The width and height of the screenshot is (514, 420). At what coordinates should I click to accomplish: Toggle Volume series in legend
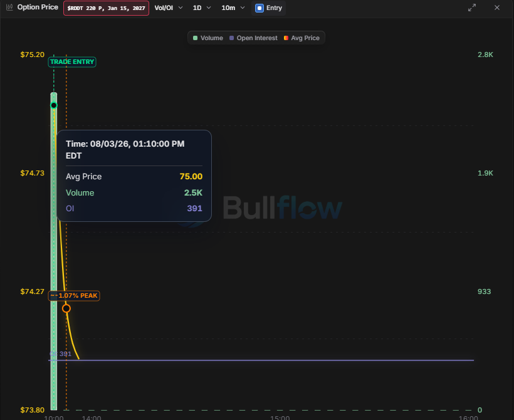208,38
